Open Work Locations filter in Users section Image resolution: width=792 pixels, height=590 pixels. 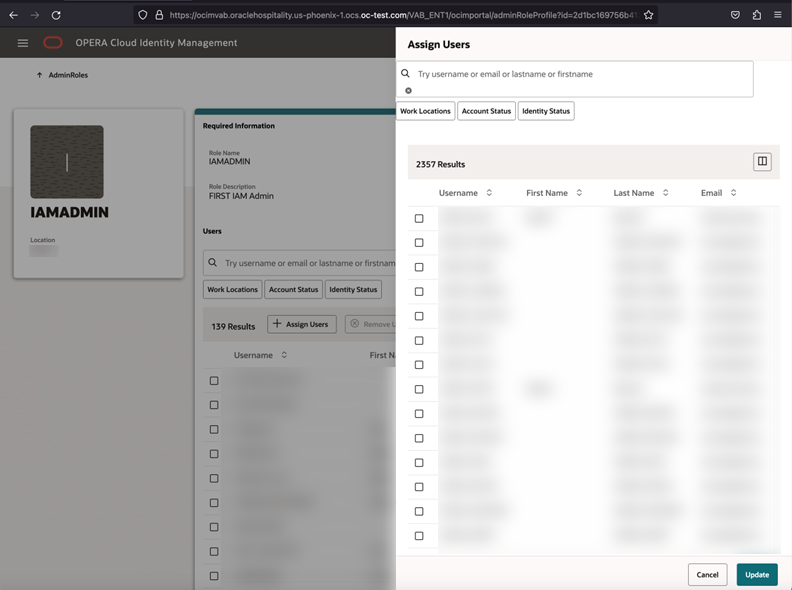(232, 289)
